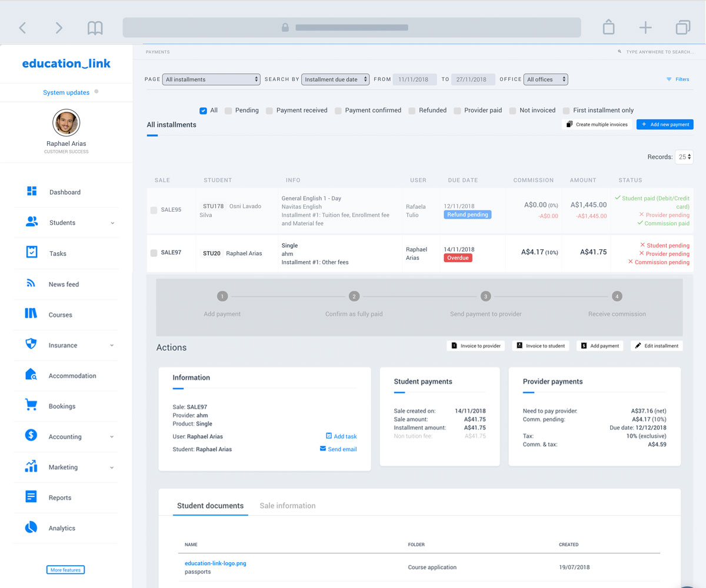
Task: Open the Dashboard icon in sidebar
Action: (32, 191)
